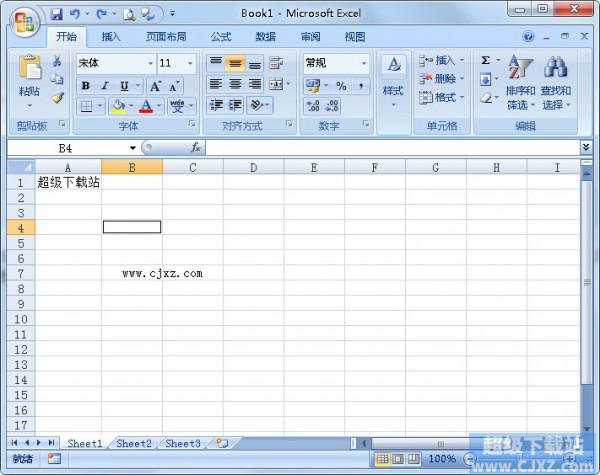This screenshot has height=475, width=600.
Task: Click the yellow fill color bucket
Action: [x=118, y=105]
